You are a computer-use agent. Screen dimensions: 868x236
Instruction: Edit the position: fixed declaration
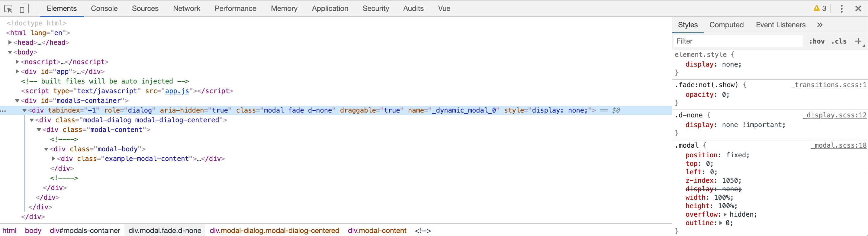(x=717, y=155)
